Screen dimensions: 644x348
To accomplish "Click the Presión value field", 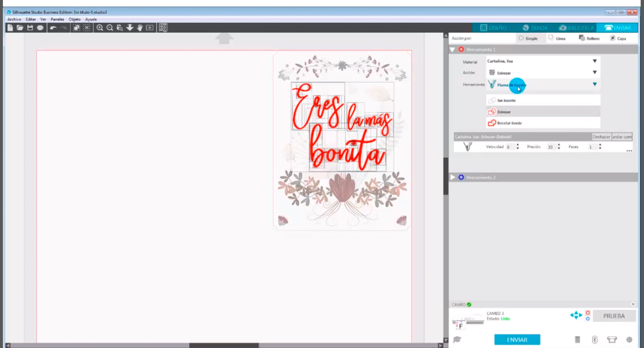I will 551,147.
